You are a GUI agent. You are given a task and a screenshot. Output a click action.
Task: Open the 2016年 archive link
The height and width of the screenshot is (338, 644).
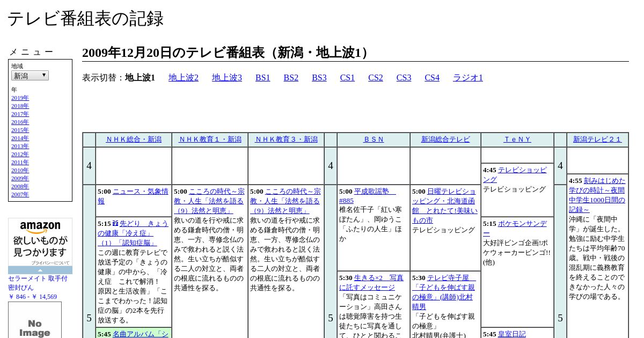(x=20, y=122)
